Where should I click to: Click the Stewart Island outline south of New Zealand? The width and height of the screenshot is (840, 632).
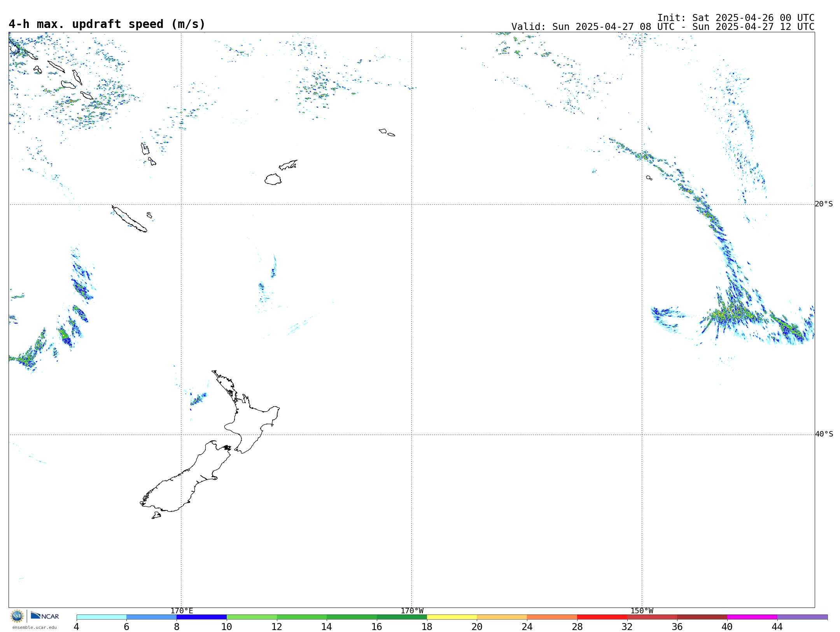tap(156, 515)
